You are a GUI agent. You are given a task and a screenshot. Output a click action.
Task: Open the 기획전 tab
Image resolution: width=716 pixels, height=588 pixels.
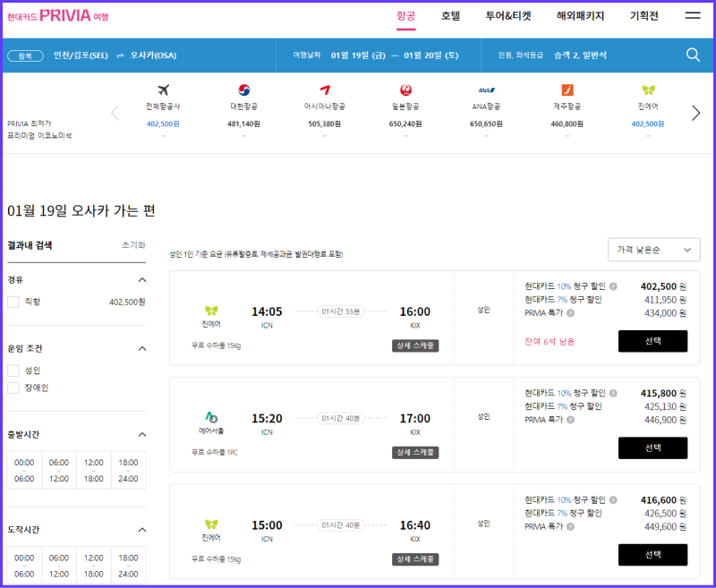tap(644, 16)
